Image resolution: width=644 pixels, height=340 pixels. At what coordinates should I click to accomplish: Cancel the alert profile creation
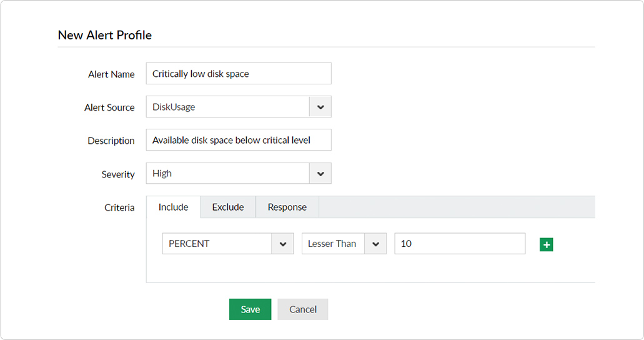point(303,309)
